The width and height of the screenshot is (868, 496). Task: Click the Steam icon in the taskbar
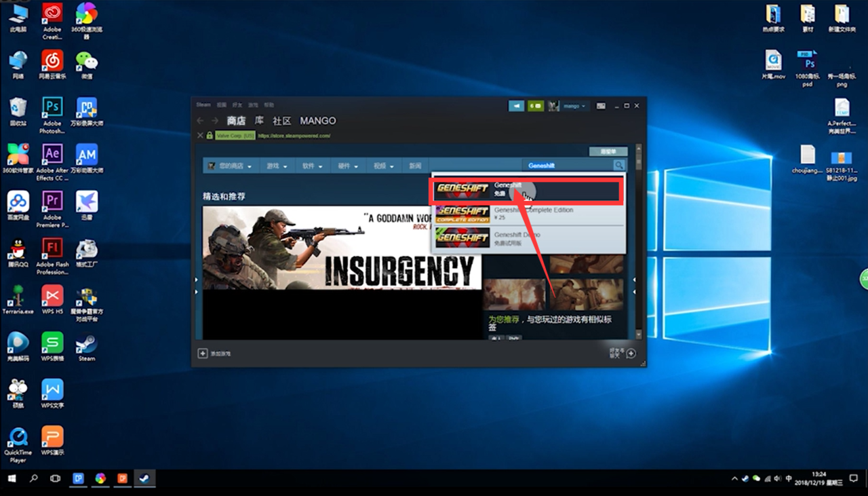click(x=144, y=478)
